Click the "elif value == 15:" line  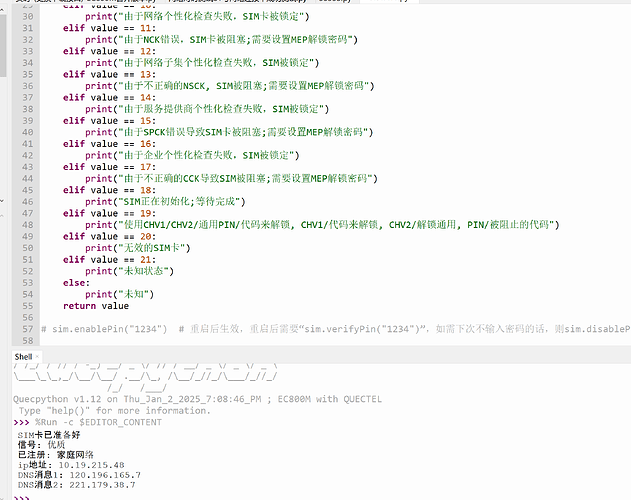109,121
